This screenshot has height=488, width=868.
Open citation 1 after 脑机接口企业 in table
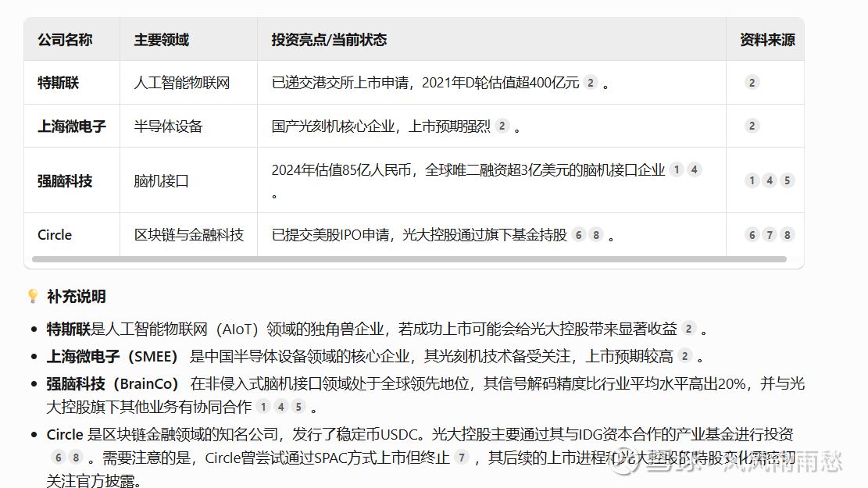coord(677,169)
